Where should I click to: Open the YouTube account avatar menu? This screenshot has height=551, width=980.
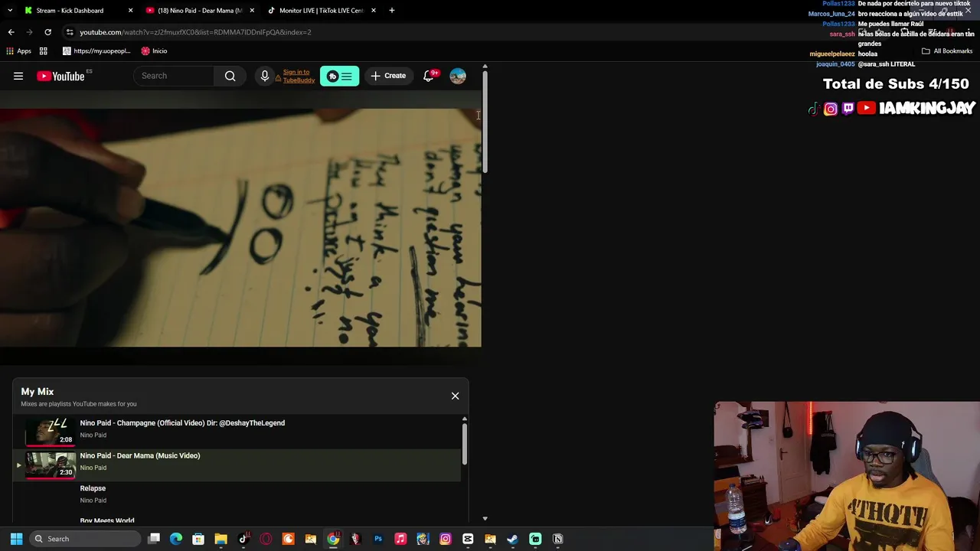point(458,76)
